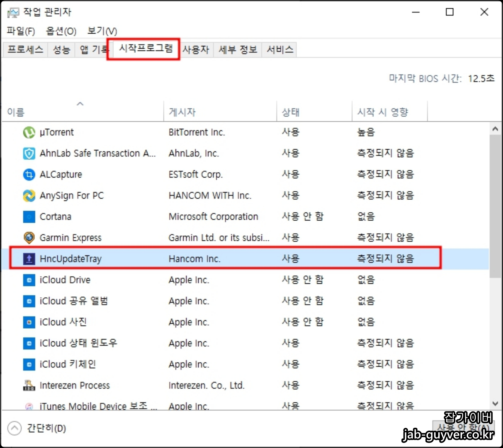Sort by 시작 시 영향 column header

click(x=390, y=112)
